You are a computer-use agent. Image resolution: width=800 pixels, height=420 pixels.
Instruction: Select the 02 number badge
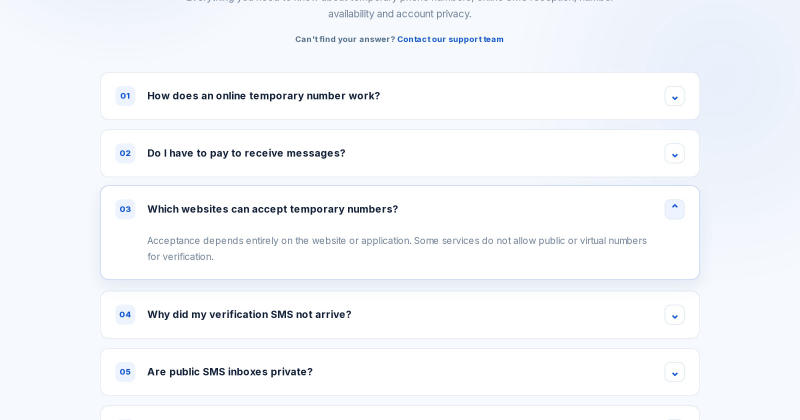click(x=125, y=153)
